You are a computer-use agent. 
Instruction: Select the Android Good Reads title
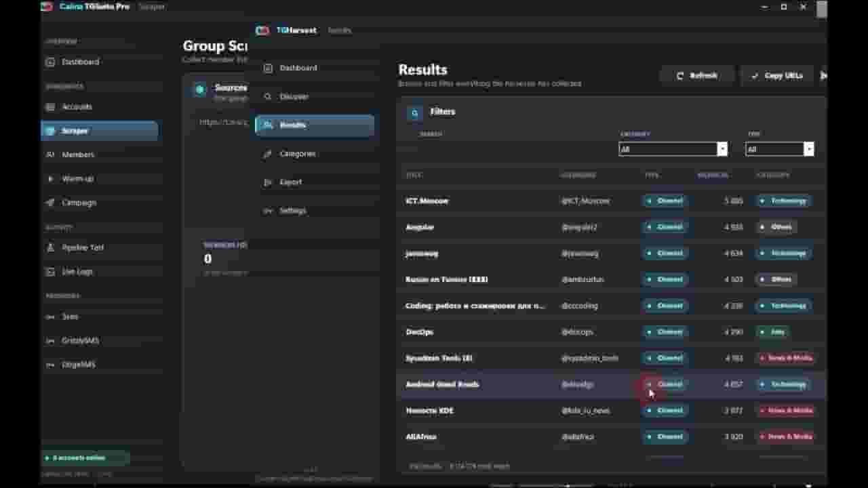pos(442,384)
